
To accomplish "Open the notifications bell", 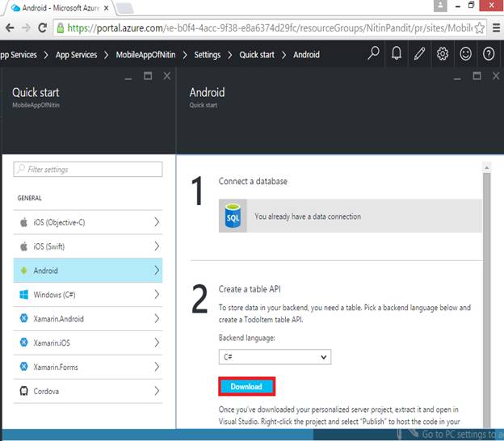I will point(397,53).
